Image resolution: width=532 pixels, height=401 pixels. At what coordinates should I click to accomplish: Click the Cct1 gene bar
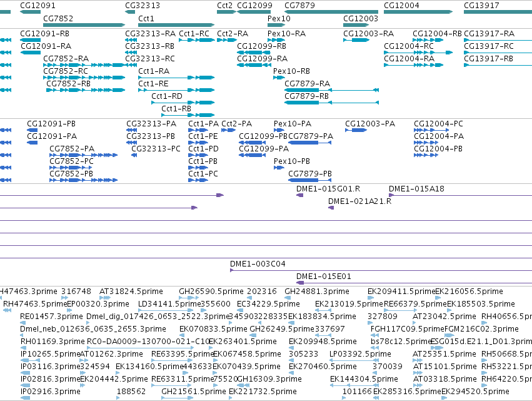176,25
